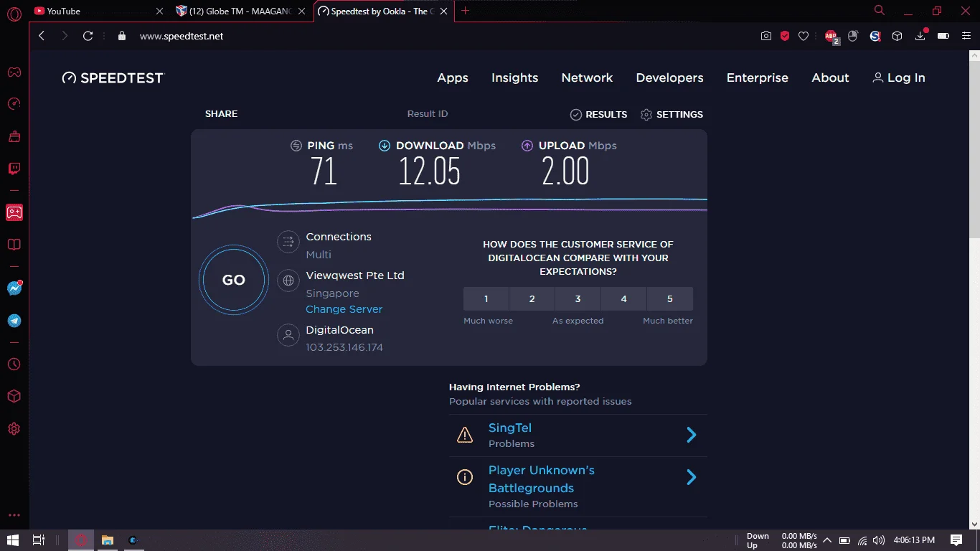The width and height of the screenshot is (980, 551).
Task: Open the Apps menu item
Action: [453, 77]
